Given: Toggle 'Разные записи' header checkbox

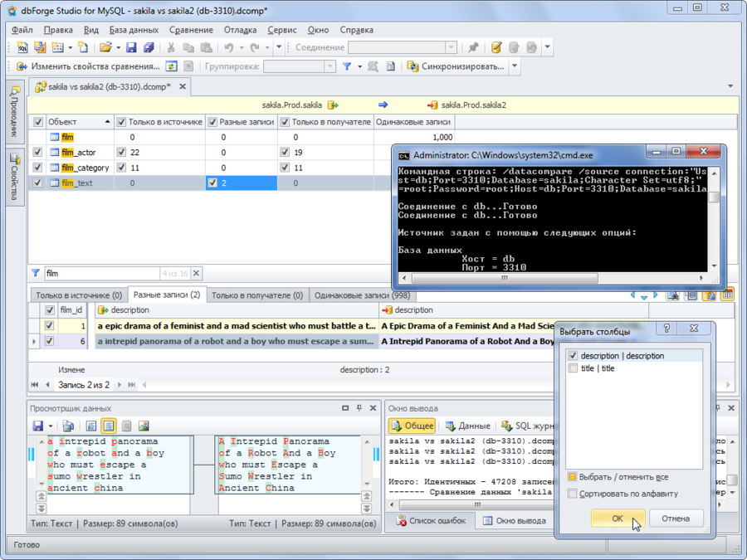Looking at the screenshot, I should (x=212, y=122).
